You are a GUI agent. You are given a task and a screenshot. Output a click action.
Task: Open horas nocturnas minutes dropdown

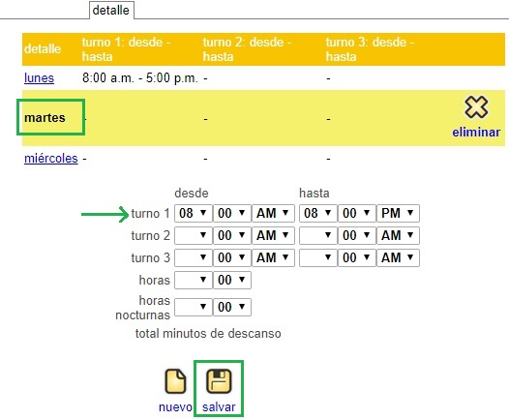click(232, 307)
